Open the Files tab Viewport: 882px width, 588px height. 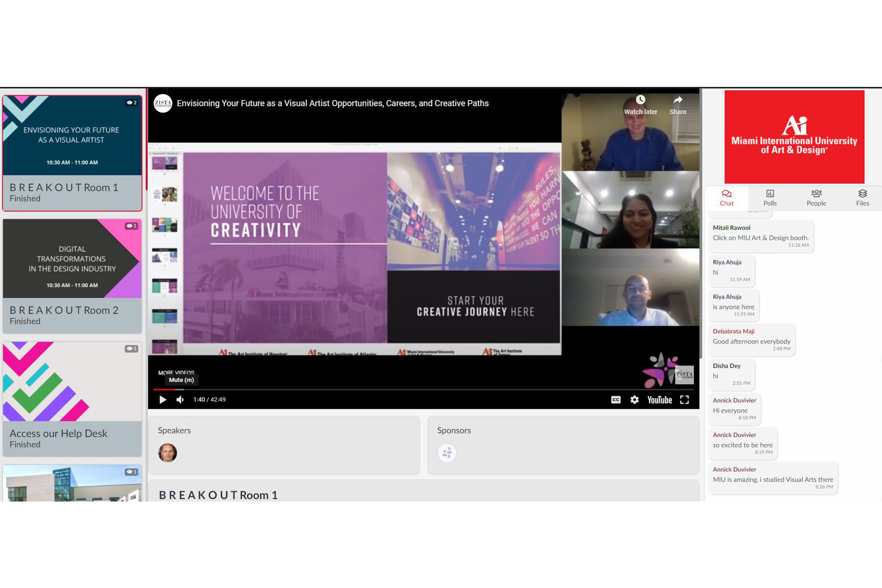[x=863, y=198]
